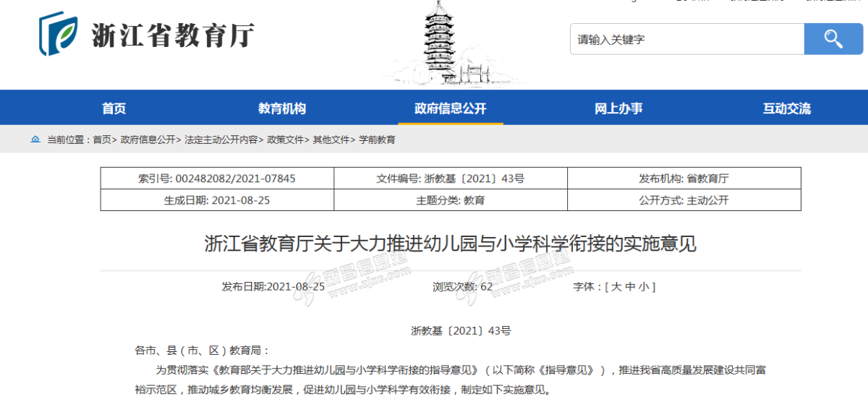Open the 首页 navigation tab
The height and width of the screenshot is (399, 868).
pos(114,108)
